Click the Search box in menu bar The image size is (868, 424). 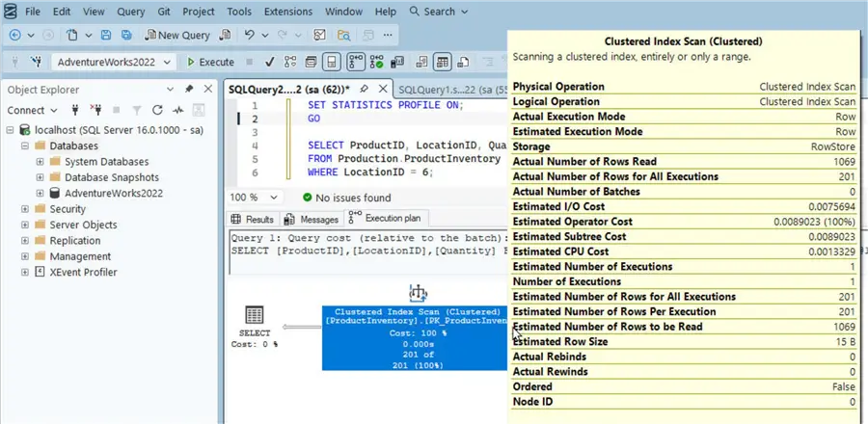439,11
